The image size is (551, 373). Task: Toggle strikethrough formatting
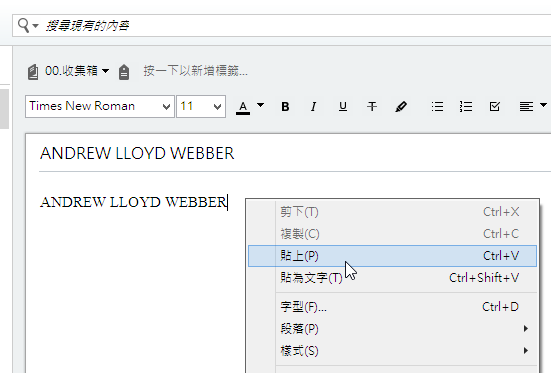point(372,107)
